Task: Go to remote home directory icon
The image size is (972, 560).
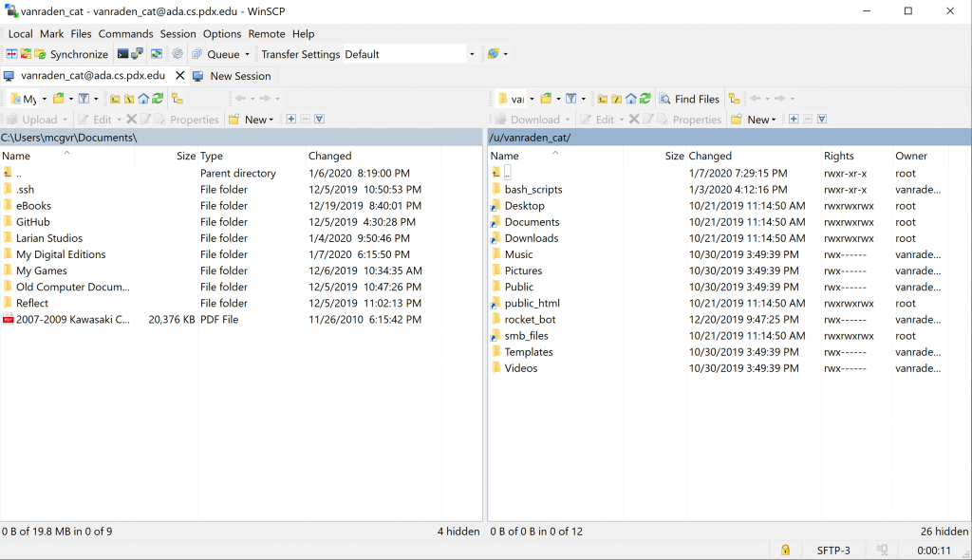Action: [630, 99]
